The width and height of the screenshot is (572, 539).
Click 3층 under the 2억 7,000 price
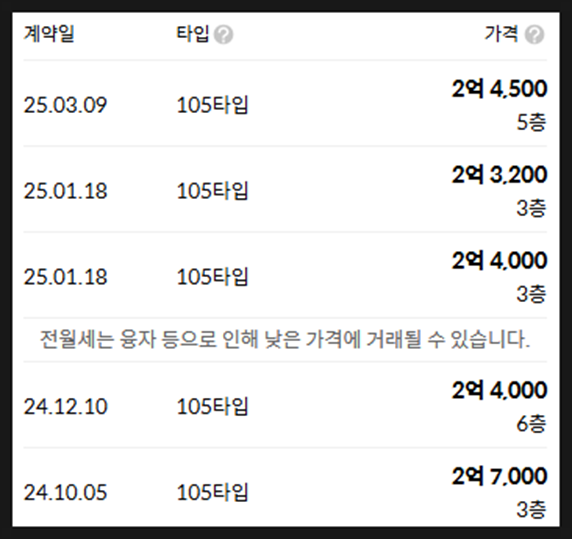click(x=532, y=510)
